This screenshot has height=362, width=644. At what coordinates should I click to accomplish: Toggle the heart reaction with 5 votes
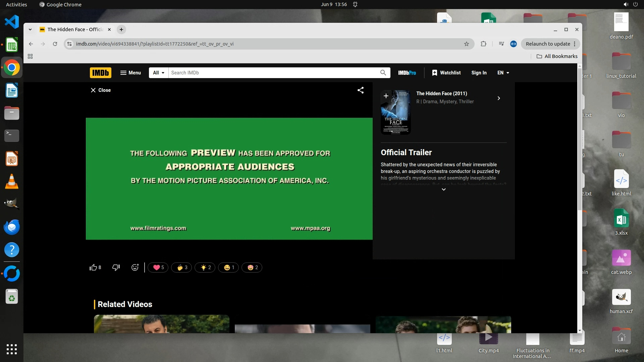click(x=158, y=267)
